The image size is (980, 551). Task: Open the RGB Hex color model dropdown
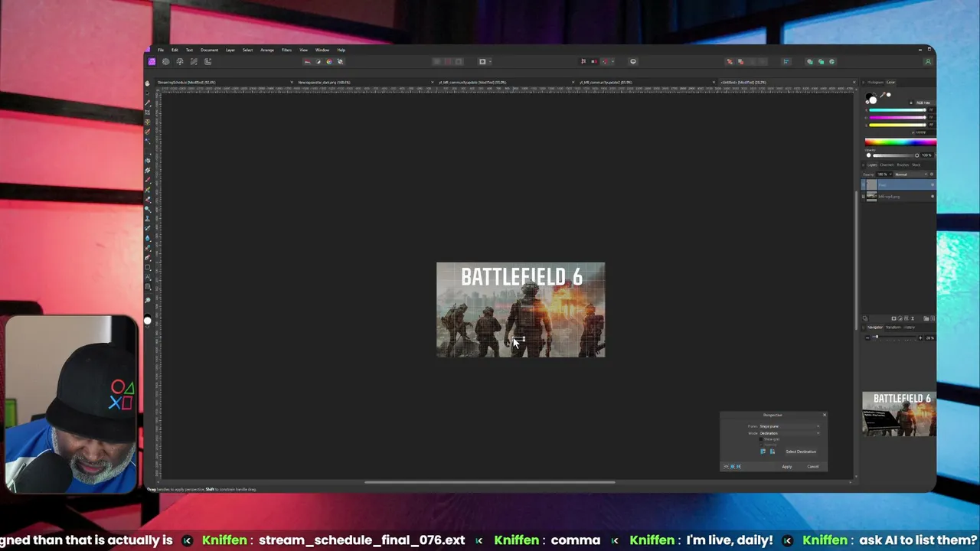923,103
